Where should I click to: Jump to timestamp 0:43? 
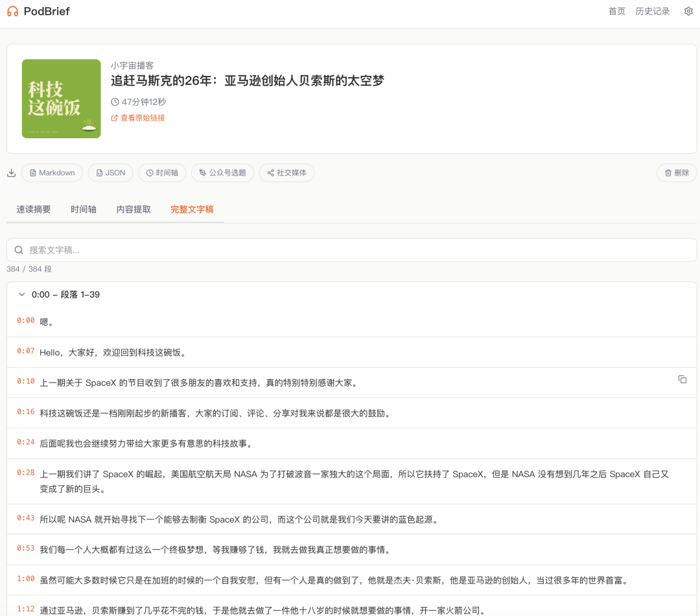point(25,517)
